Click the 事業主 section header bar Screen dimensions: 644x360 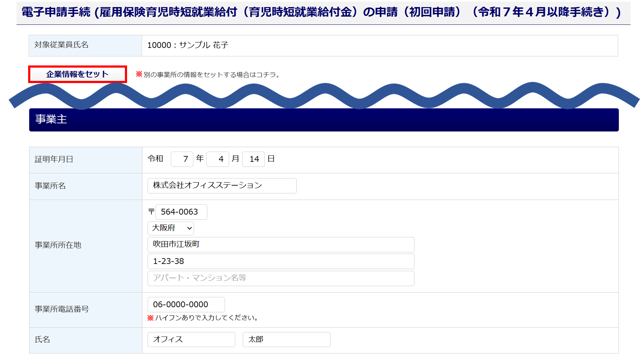click(x=324, y=120)
